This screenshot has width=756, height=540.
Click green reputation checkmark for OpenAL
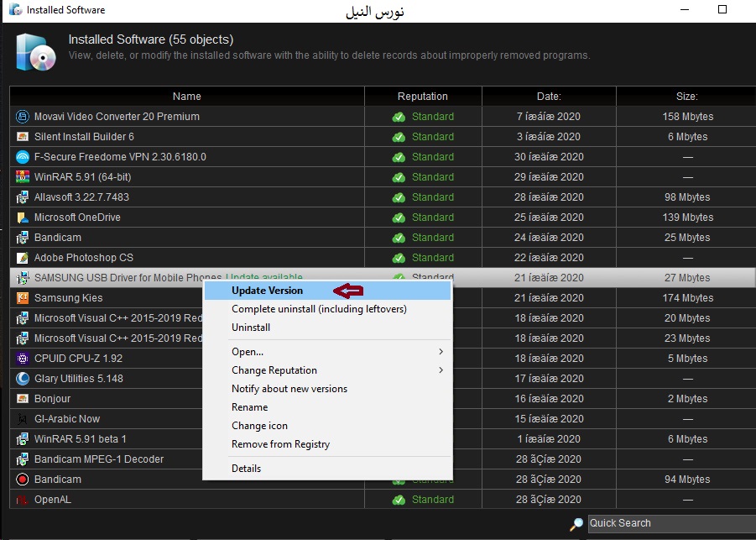tap(399, 500)
